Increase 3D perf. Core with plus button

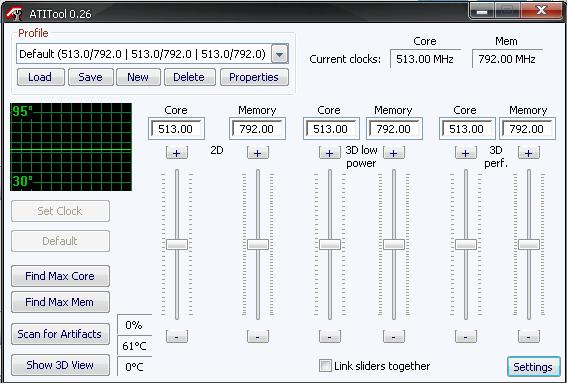pyautogui.click(x=466, y=153)
